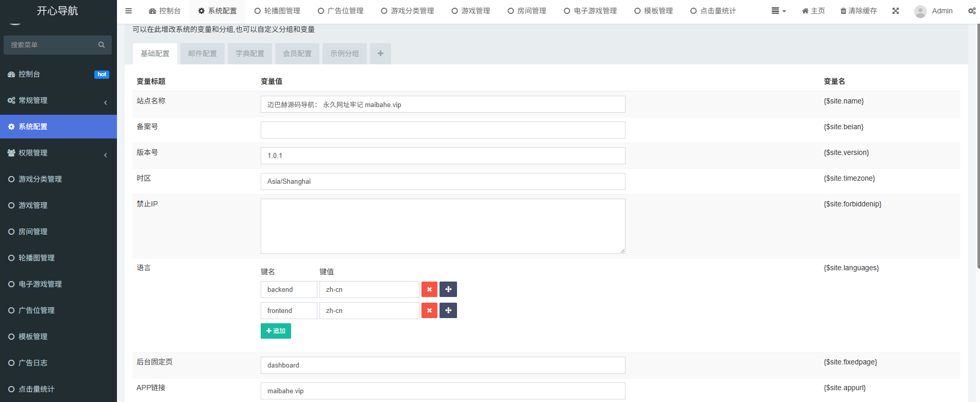Select the 邮件配置 config tab
Screen dimensions: 980x402
click(202, 54)
